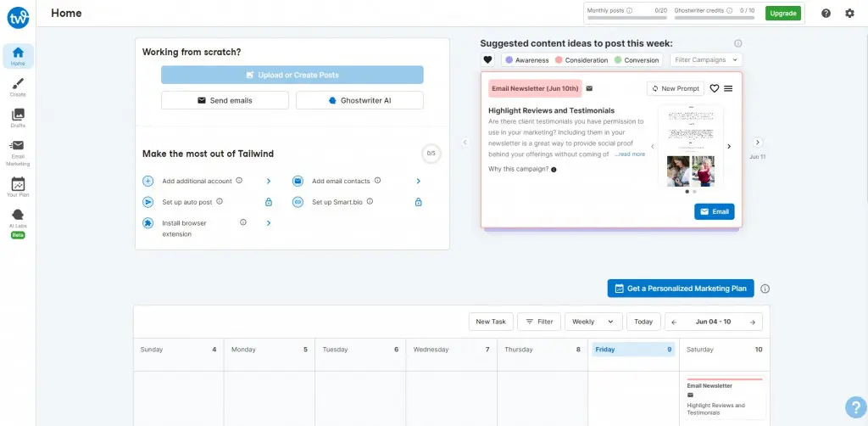Click the Why this campaign? text
Image resolution: width=868 pixels, height=426 pixels.
[519, 169]
